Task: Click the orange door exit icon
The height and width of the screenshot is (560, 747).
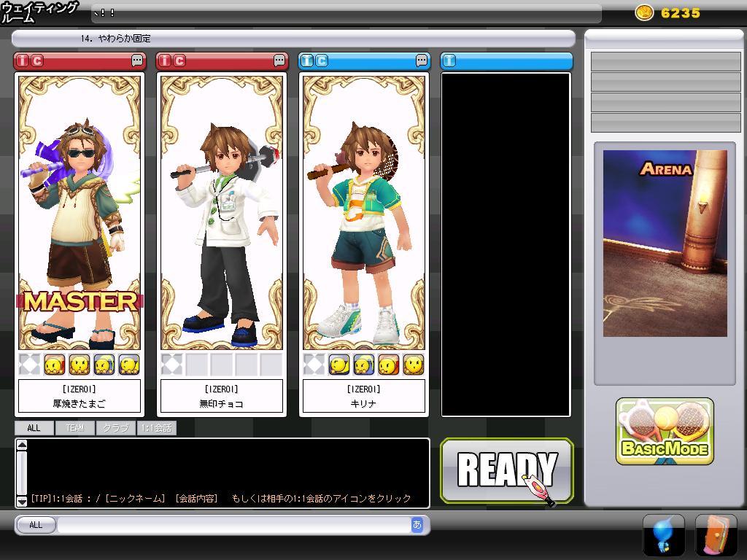Action: point(716,534)
